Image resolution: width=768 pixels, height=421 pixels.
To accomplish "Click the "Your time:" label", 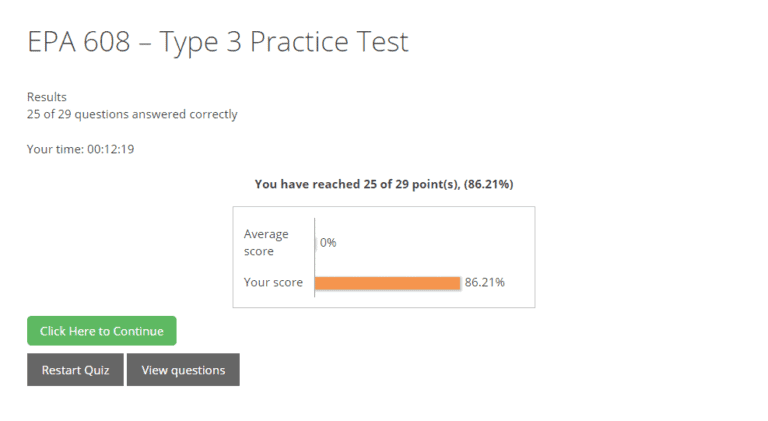I will coord(55,149).
